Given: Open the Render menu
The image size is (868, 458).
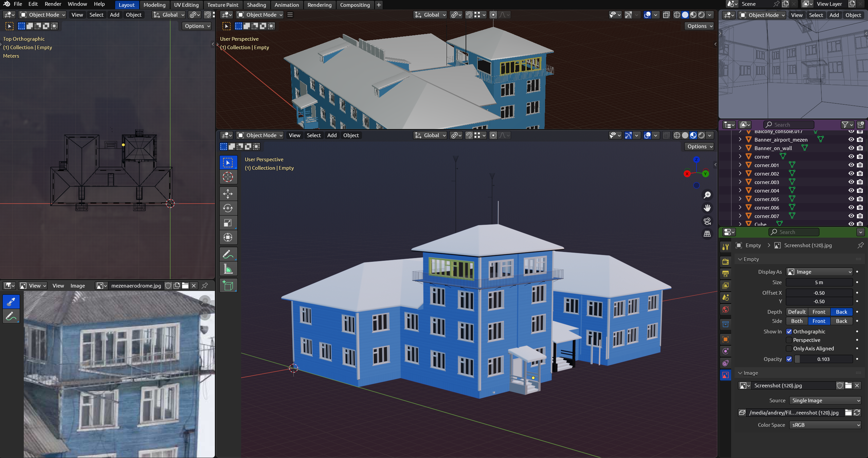Looking at the screenshot, I should (53, 4).
